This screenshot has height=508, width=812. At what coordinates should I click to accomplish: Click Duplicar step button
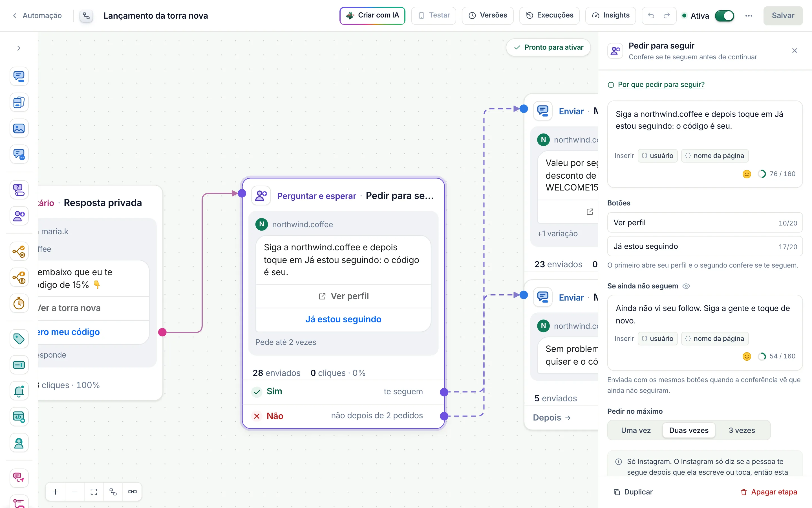coord(633,492)
